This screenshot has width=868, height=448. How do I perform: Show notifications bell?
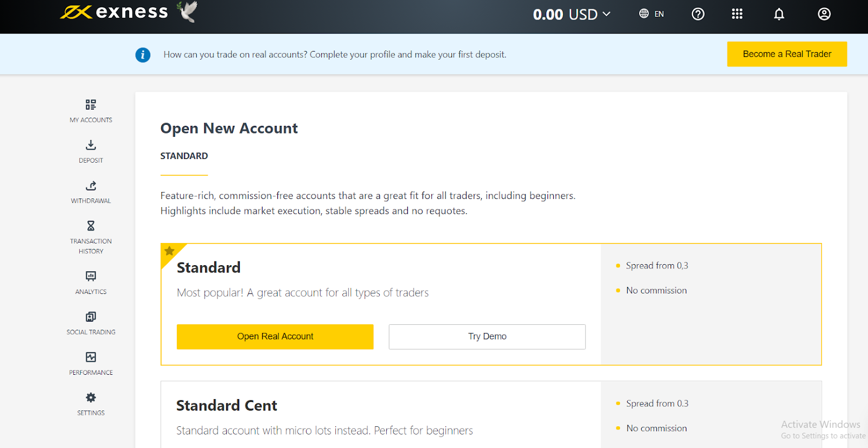(778, 14)
